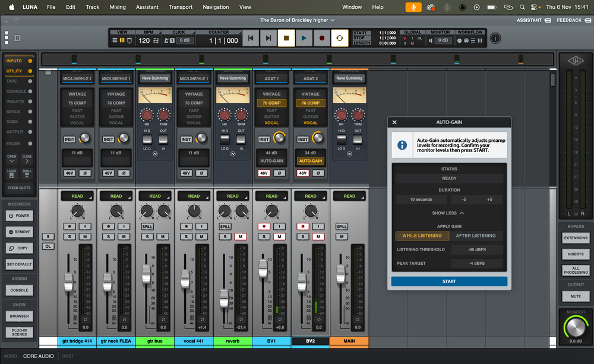This screenshot has width=594, height=364.
Task: Toggle phase invert on gtr bridge 414
Action: 85,173
